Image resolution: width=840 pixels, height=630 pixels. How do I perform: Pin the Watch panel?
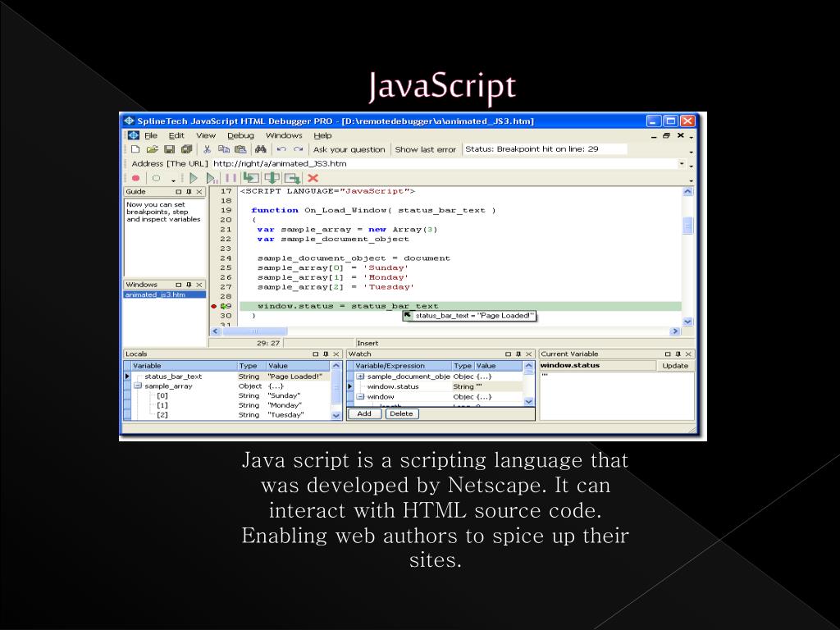click(518, 354)
